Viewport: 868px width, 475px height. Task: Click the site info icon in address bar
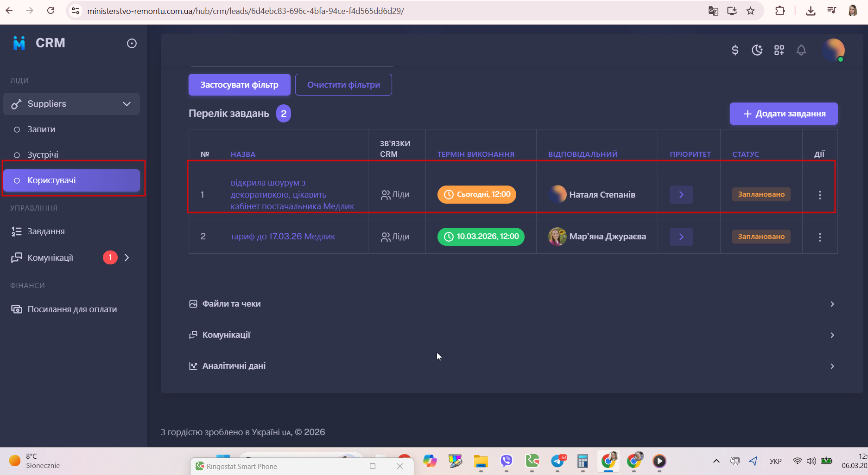point(76,11)
